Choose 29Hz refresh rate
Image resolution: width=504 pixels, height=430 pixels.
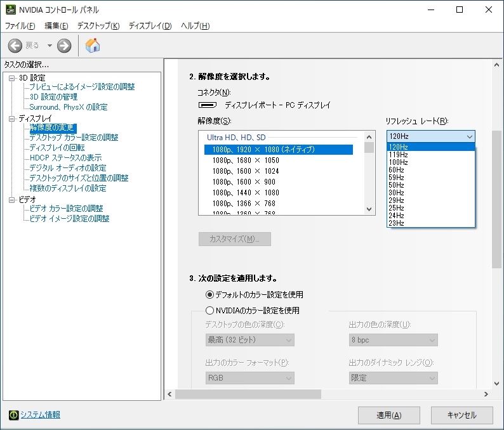pyautogui.click(x=431, y=200)
